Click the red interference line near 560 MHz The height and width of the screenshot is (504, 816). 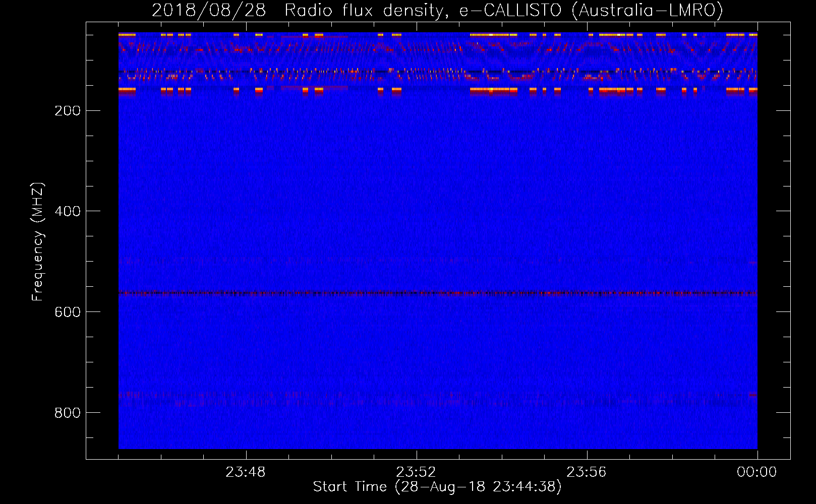(438, 293)
